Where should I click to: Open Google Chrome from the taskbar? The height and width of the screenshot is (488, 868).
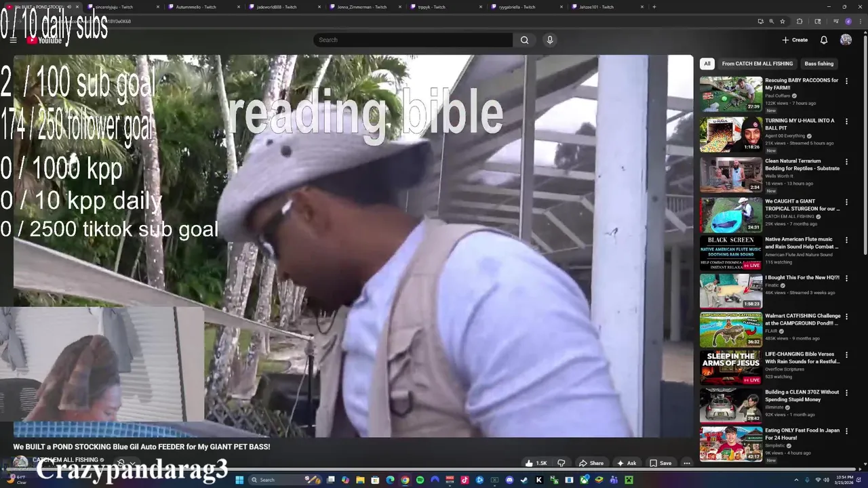[405, 480]
